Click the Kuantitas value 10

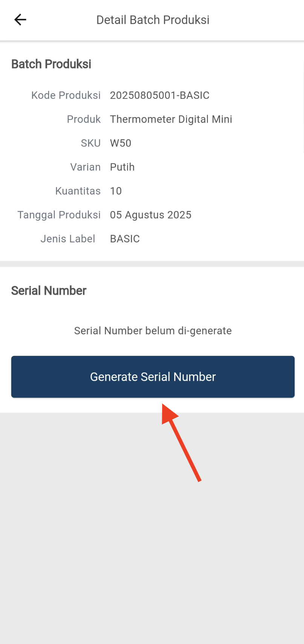116,191
